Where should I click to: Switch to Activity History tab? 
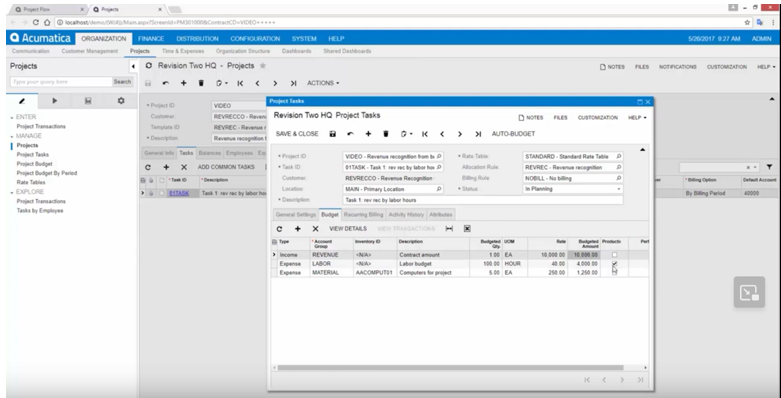pyautogui.click(x=406, y=215)
